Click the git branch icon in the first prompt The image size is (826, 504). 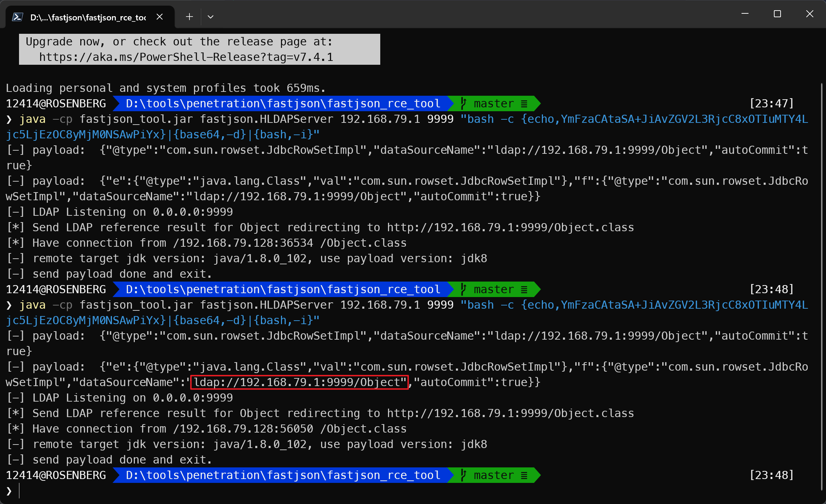(464, 103)
